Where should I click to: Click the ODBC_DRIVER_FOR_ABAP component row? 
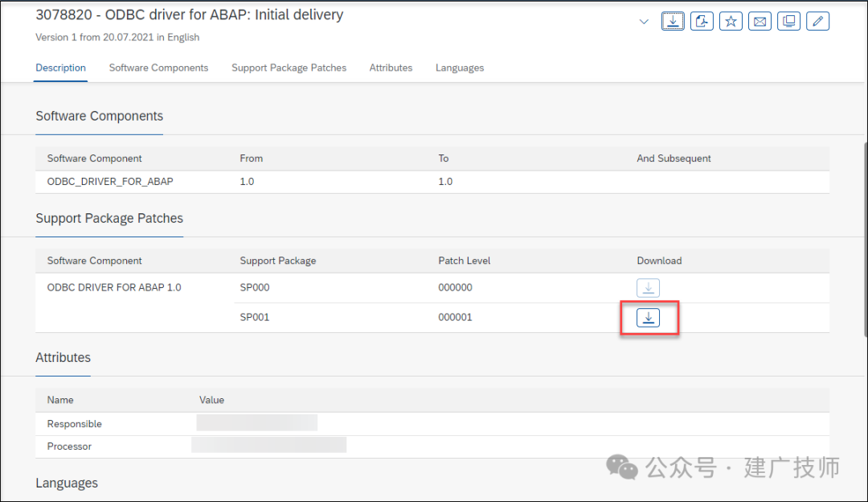click(432, 182)
